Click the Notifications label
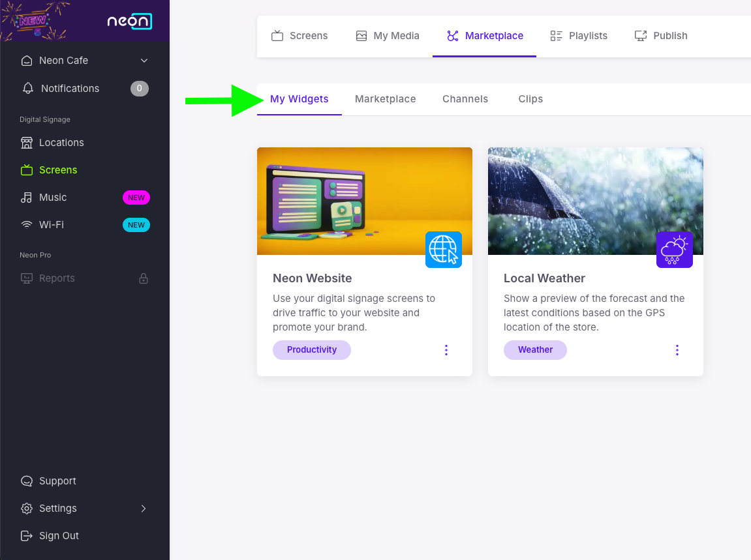Image resolution: width=751 pixels, height=560 pixels. pyautogui.click(x=70, y=89)
